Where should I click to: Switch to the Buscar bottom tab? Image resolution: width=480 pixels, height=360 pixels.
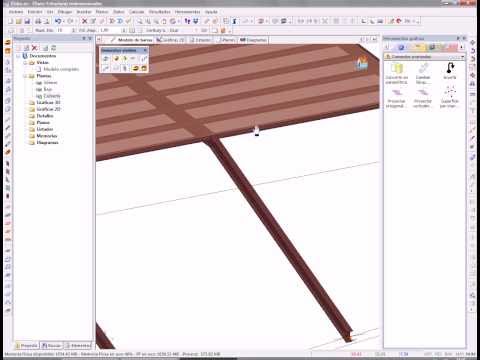[51, 345]
